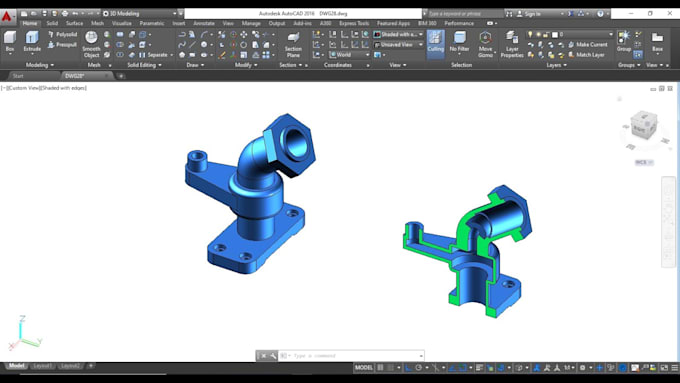Viewport: 680px width, 383px height.
Task: Toggle grid display in the status bar
Action: [x=380, y=368]
